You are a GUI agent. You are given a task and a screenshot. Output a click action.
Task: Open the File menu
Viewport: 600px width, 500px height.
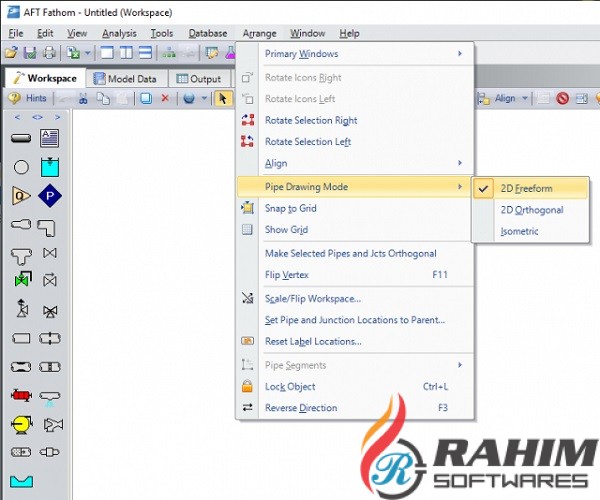(16, 33)
